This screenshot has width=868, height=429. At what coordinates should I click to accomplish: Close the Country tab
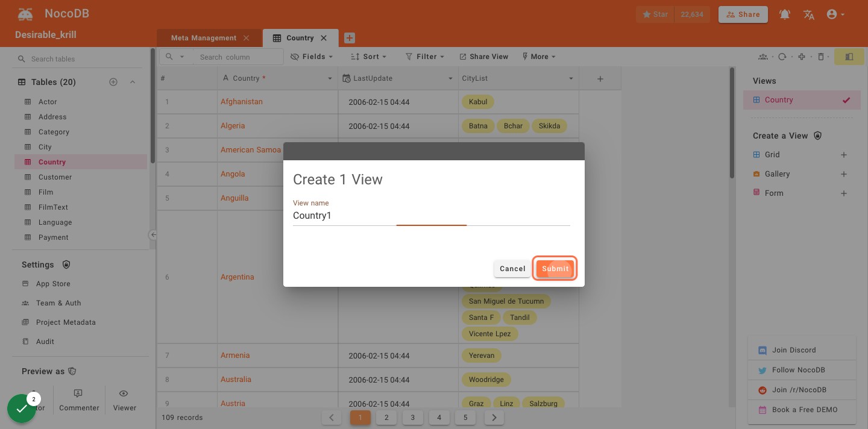(324, 38)
